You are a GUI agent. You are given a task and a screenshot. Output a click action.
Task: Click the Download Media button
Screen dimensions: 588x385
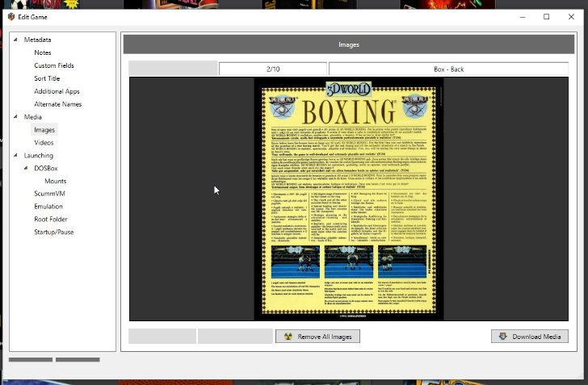530,337
